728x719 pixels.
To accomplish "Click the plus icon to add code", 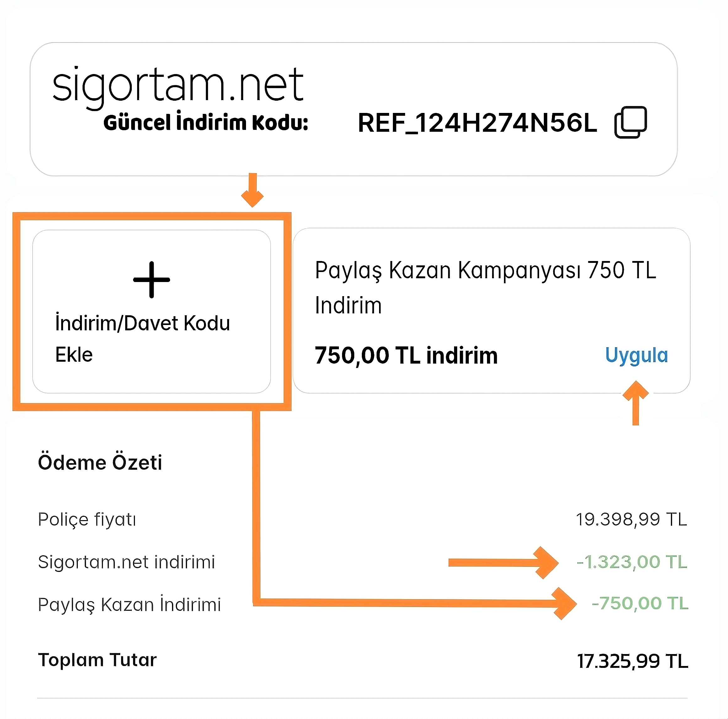I will pos(152,280).
